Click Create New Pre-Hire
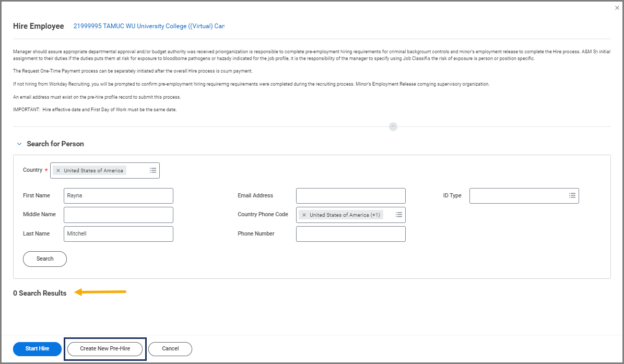The height and width of the screenshot is (364, 624). tap(105, 349)
